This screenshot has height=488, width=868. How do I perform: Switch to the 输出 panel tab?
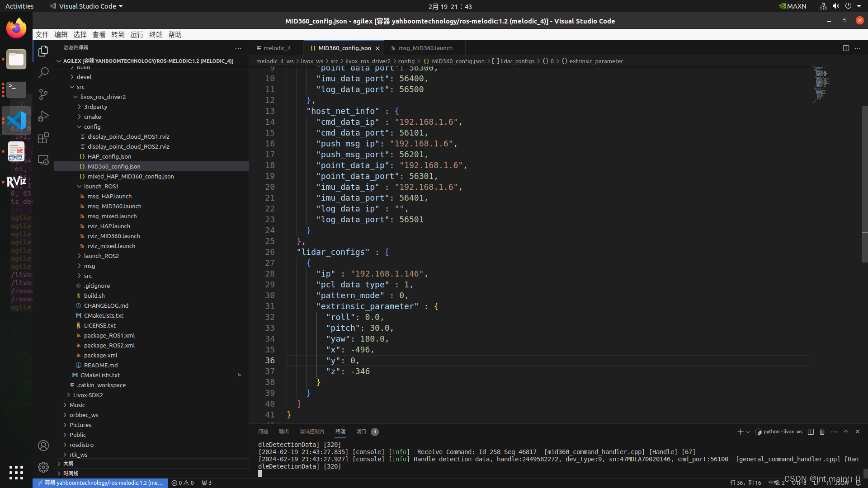(284, 432)
